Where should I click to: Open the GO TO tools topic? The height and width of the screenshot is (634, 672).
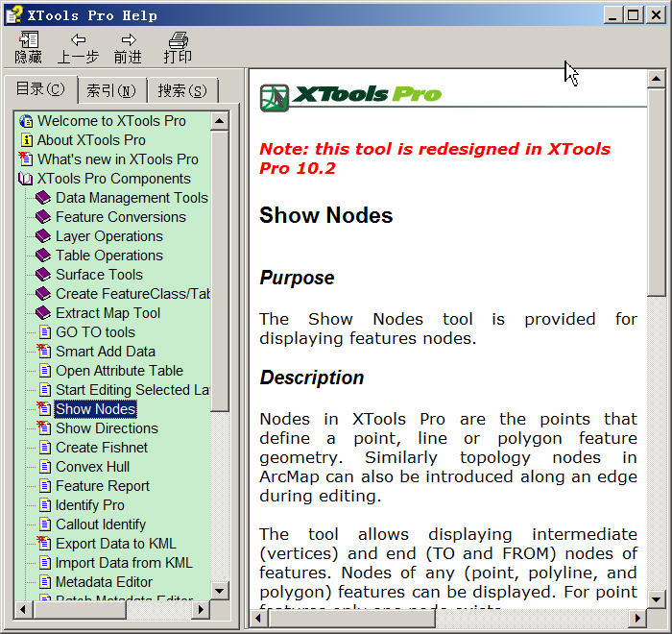point(96,332)
